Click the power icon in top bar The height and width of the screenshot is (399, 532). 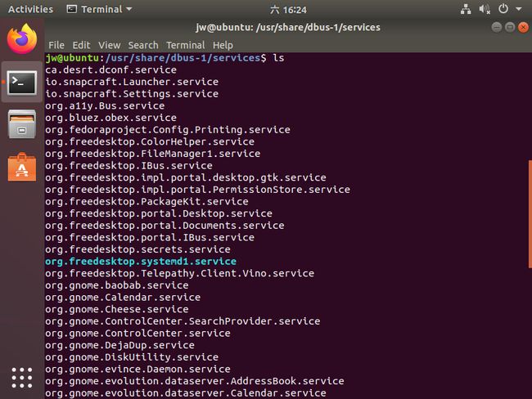point(503,9)
